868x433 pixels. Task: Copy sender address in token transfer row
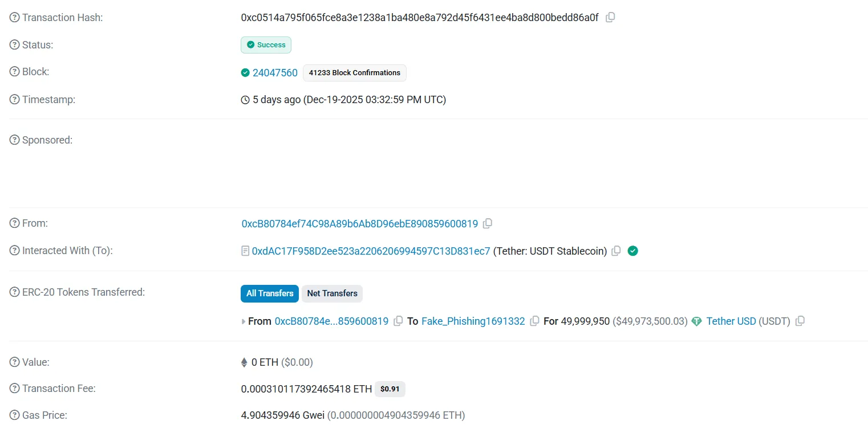pyautogui.click(x=399, y=321)
